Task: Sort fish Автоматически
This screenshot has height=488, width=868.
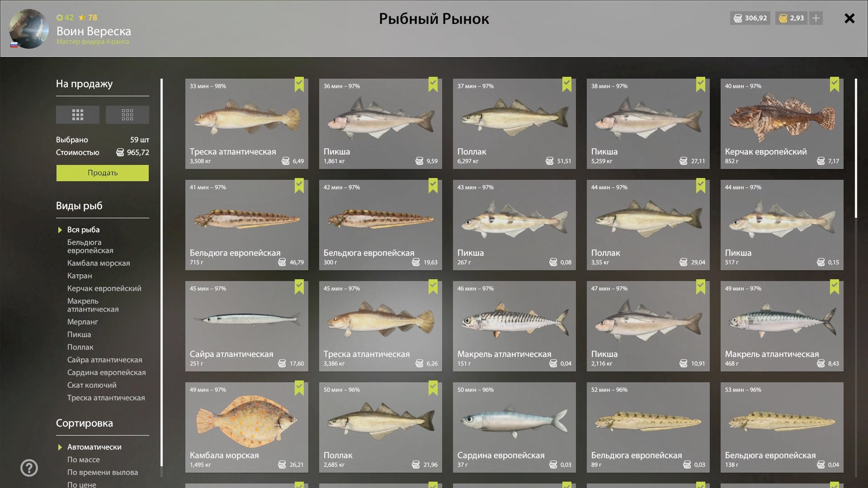Action: click(x=94, y=447)
